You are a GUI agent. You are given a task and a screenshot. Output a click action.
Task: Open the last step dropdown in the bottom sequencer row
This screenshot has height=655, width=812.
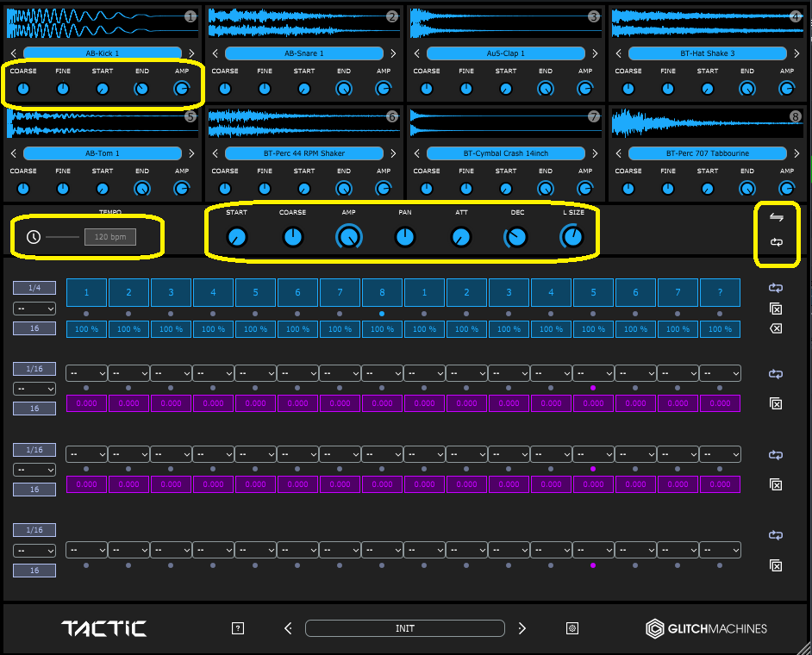pos(720,550)
